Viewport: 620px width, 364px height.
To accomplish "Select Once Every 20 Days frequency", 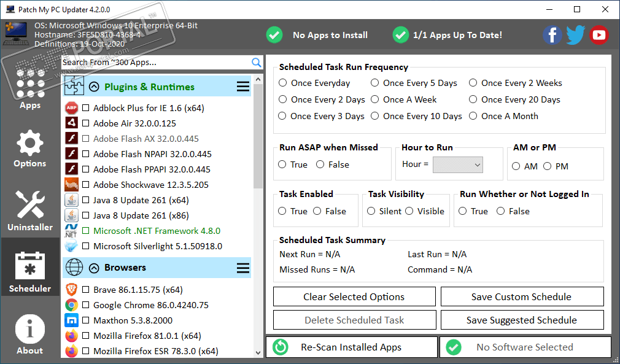I will click(x=473, y=99).
